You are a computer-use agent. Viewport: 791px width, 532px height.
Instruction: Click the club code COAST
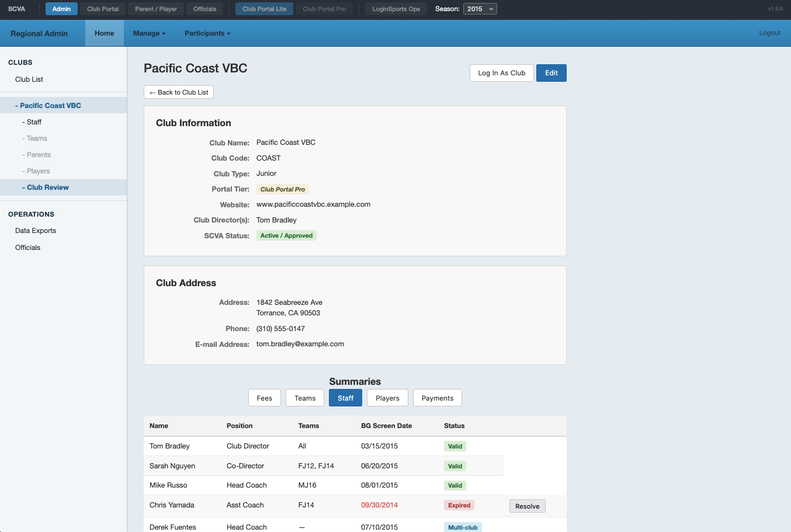(x=269, y=158)
